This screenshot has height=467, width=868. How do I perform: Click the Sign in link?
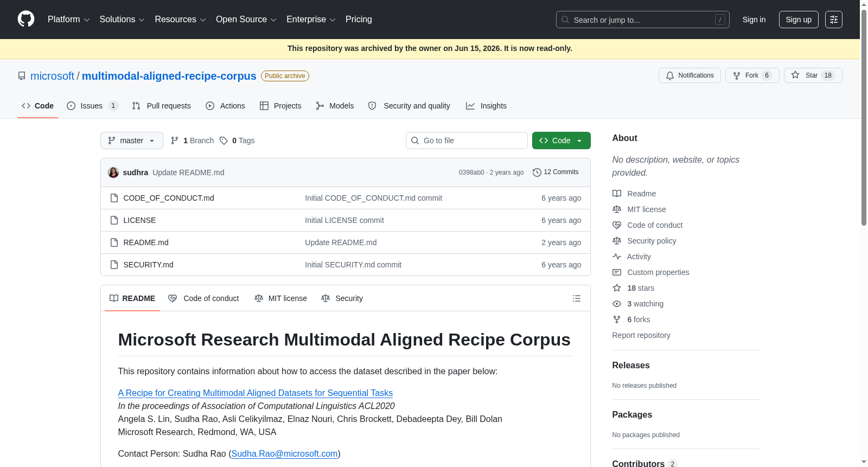[754, 20]
